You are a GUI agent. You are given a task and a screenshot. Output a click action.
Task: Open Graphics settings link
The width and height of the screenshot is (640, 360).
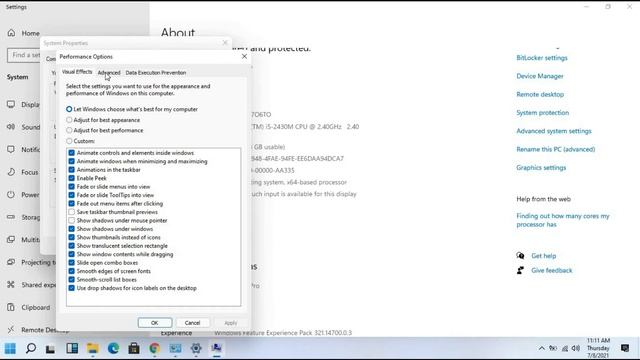tap(541, 168)
